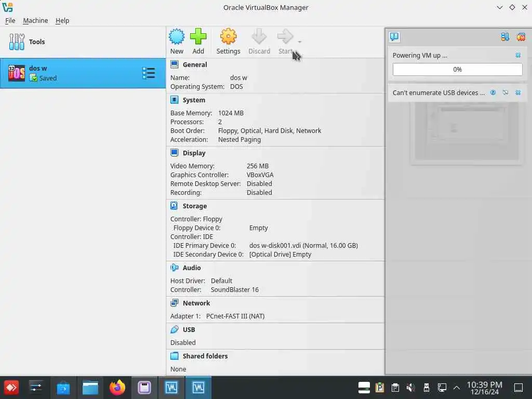This screenshot has height=399, width=532.
Task: Click the General section header
Action: (x=195, y=65)
